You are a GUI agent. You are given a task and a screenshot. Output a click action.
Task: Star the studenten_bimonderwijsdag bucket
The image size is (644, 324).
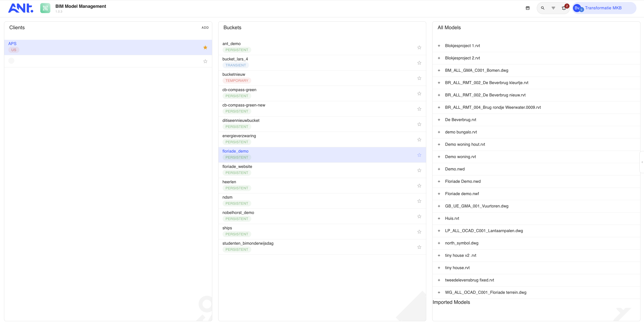[419, 247]
